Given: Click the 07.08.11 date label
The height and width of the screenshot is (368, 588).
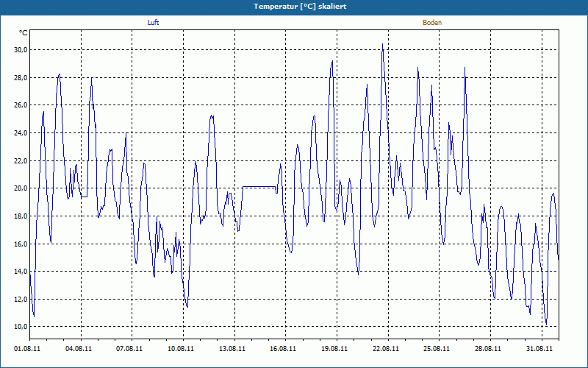Looking at the screenshot, I should point(129,349).
